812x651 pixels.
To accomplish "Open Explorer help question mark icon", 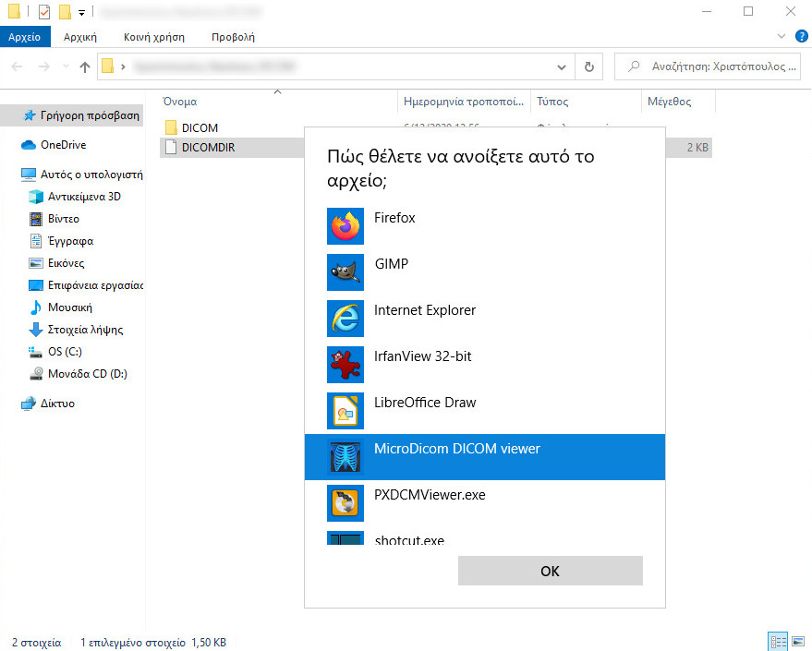I will coord(801,36).
